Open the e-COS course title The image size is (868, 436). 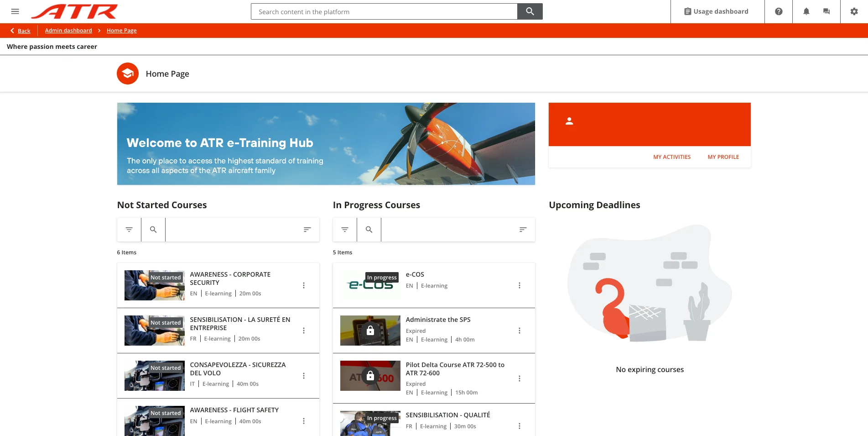pos(415,274)
